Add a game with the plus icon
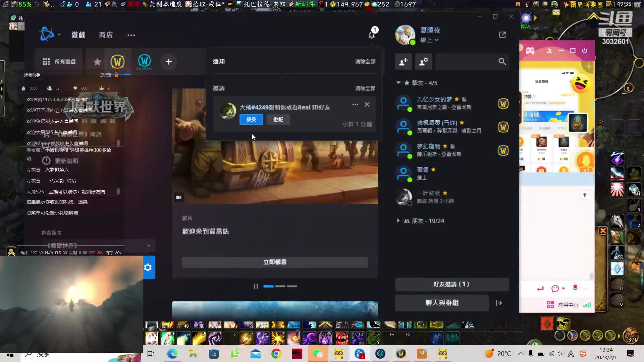The height and width of the screenshot is (362, 644). [x=169, y=62]
